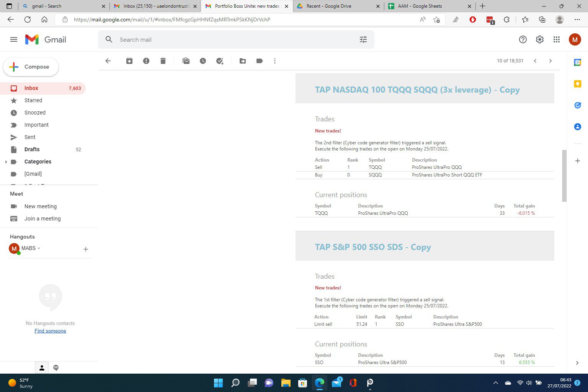
Task: Click the Archive icon in the email toolbar
Action: click(129, 61)
